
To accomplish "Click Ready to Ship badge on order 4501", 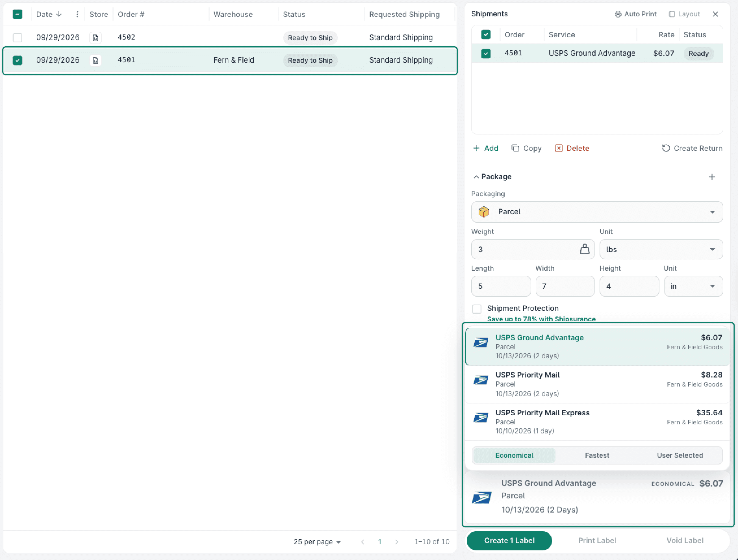I will tap(310, 60).
